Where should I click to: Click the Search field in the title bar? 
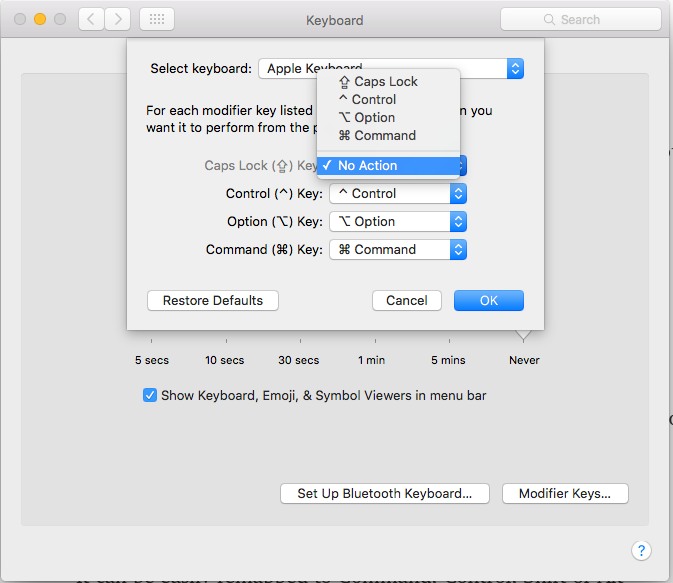tap(580, 19)
